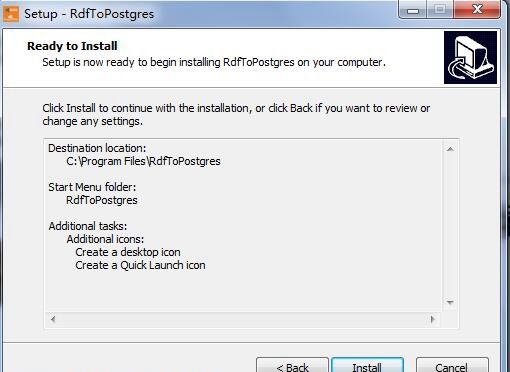Image resolution: width=510 pixels, height=372 pixels.
Task: Click the 'Additional tasks:' line
Action: point(88,226)
